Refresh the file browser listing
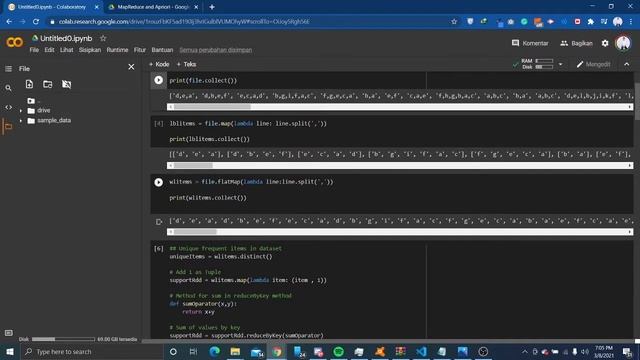Screen dimensions: 640x360 pos(48,84)
